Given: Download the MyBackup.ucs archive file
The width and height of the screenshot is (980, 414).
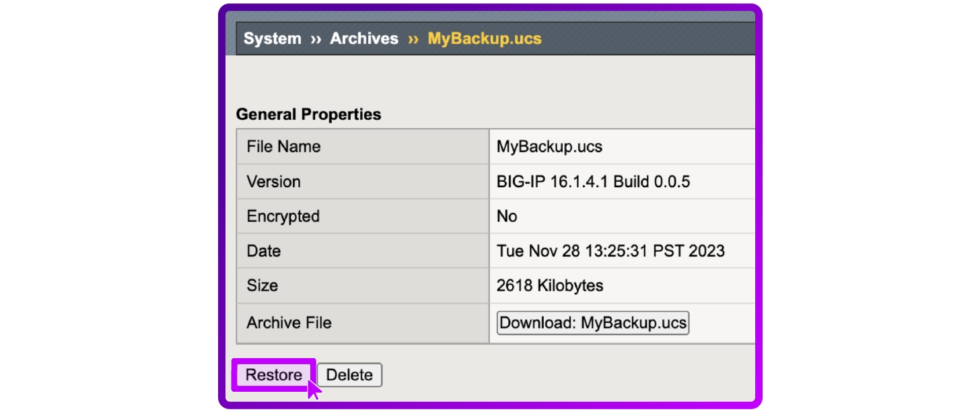Looking at the screenshot, I should tap(593, 322).
